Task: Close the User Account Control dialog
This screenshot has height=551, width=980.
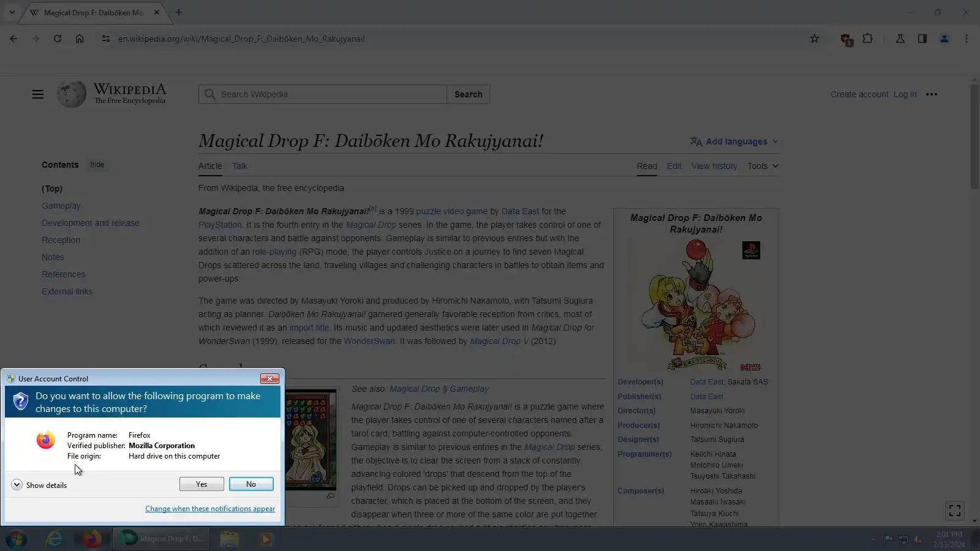Action: 269,379
